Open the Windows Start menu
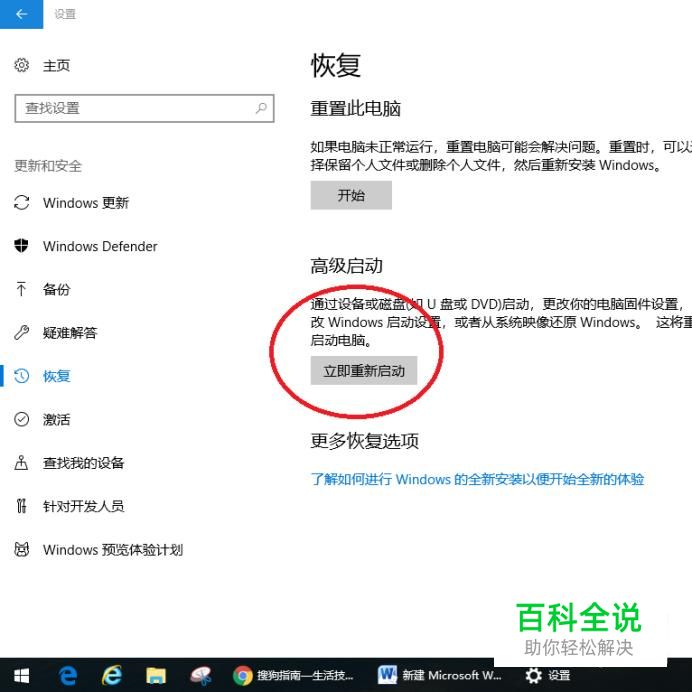The width and height of the screenshot is (692, 692). (21, 675)
